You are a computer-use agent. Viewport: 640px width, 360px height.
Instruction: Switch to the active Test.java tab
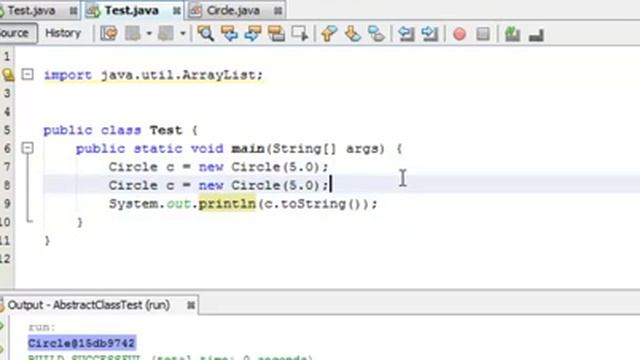132,11
